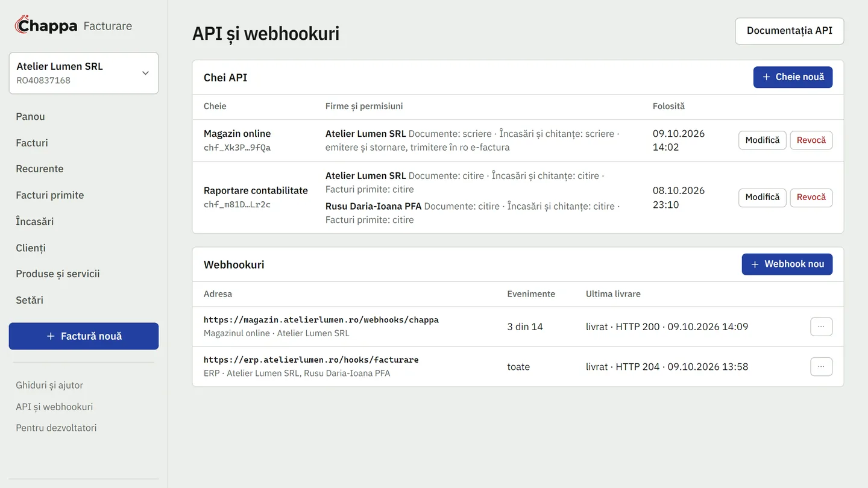Click last-used date 09.10.2026 14:02

(x=679, y=140)
